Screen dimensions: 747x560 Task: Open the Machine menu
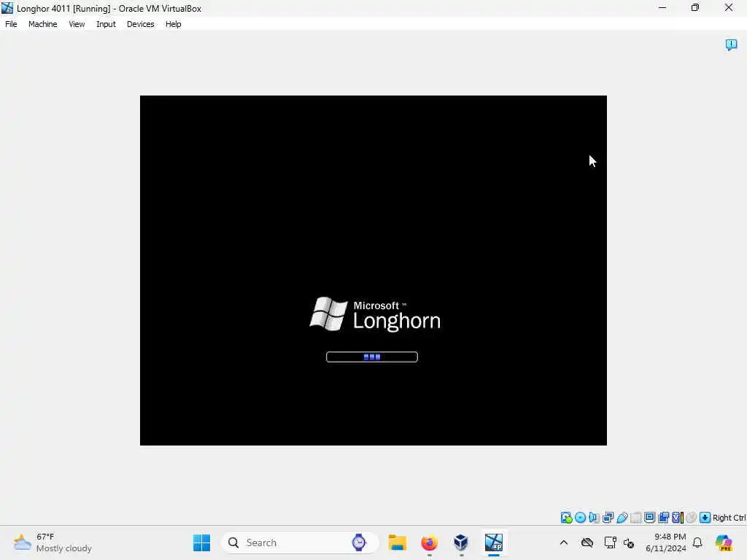[43, 24]
